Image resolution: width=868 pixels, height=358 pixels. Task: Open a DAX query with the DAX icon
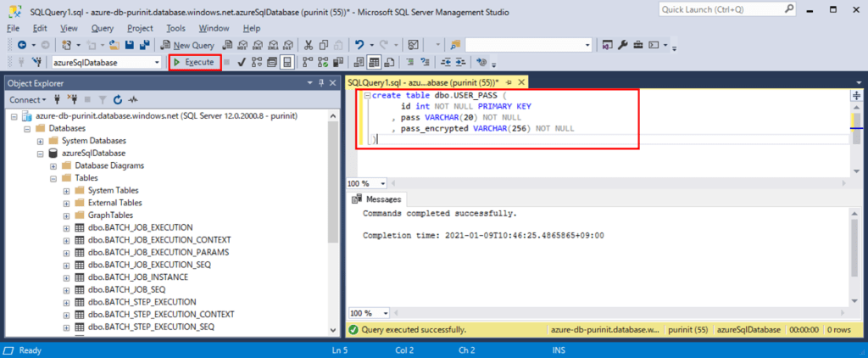tap(287, 46)
